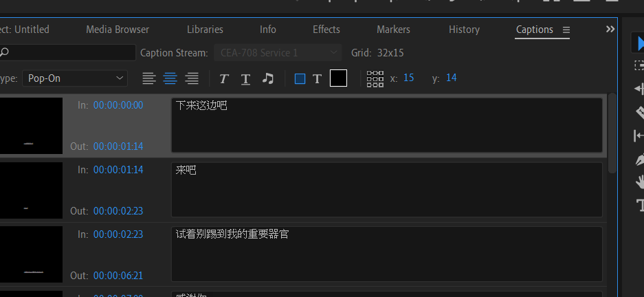This screenshot has height=297, width=644.
Task: Select the Ripple Edit tool
Action: 639,89
